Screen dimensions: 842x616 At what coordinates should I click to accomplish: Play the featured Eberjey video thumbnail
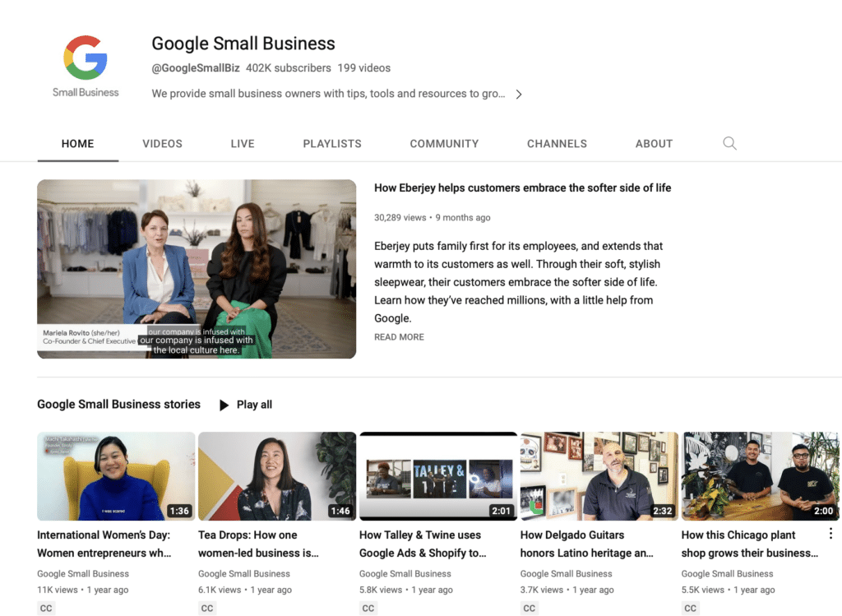(x=197, y=269)
